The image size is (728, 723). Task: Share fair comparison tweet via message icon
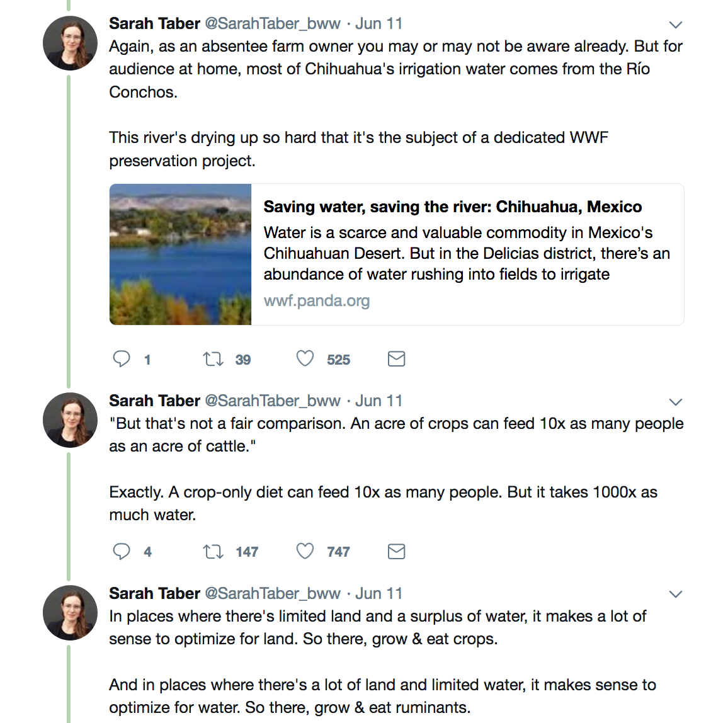(x=396, y=552)
